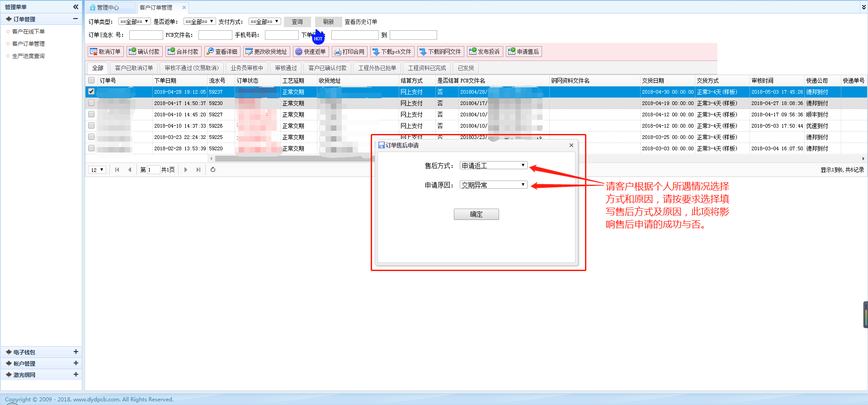This screenshot has height=405, width=868.
Task: Click the PCB文件名 input field
Action: [x=215, y=35]
